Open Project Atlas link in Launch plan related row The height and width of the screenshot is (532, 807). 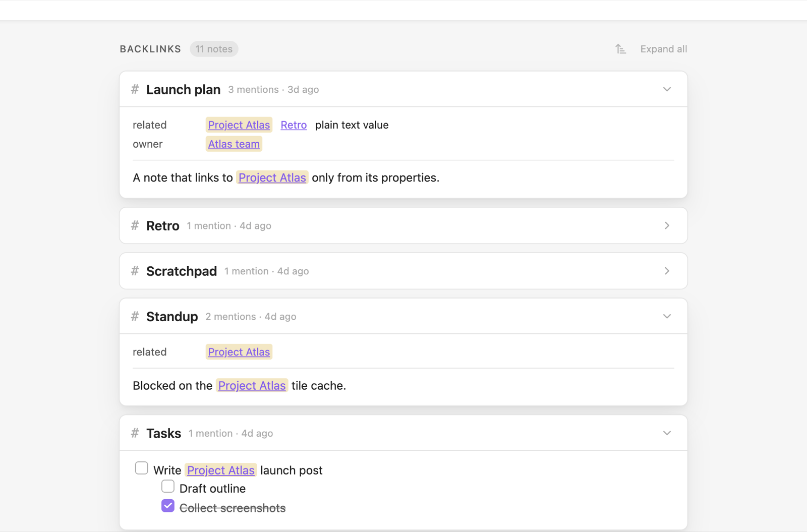click(239, 125)
